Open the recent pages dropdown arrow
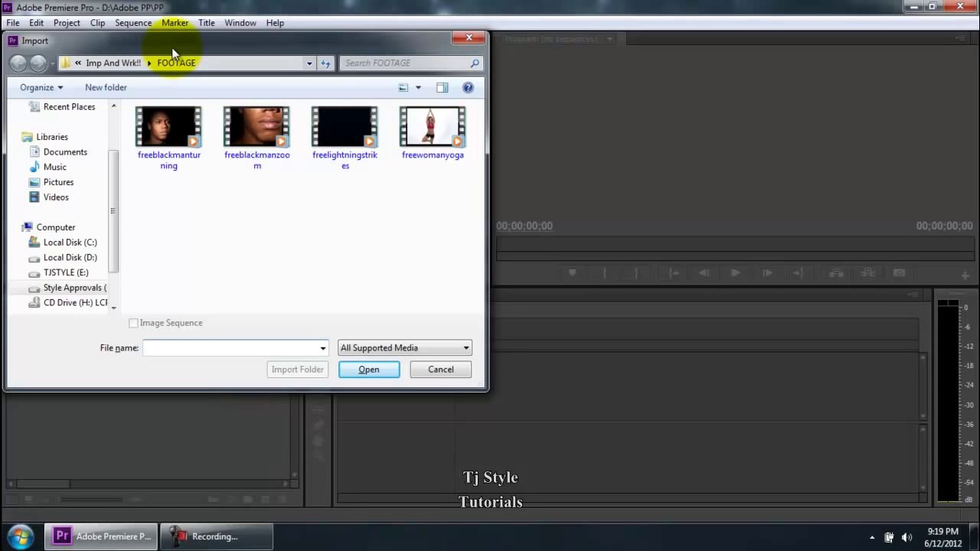Image resolution: width=980 pixels, height=551 pixels. tap(52, 64)
